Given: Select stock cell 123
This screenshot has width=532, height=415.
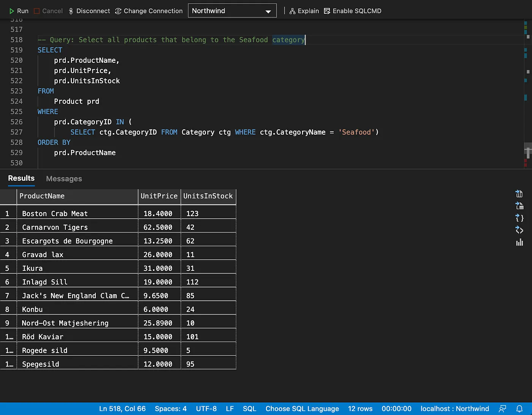Looking at the screenshot, I should (x=208, y=213).
